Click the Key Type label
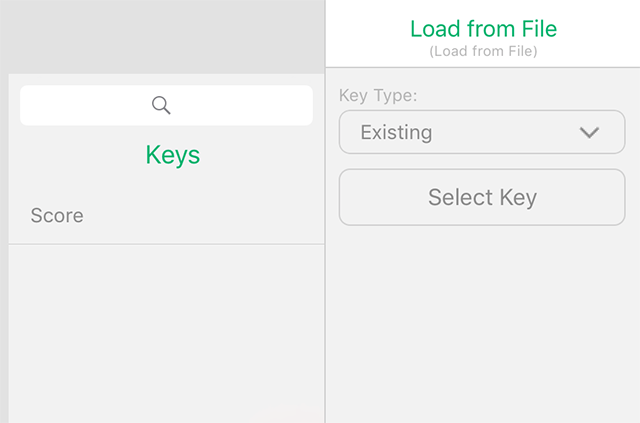The width and height of the screenshot is (640, 423). coord(378,96)
